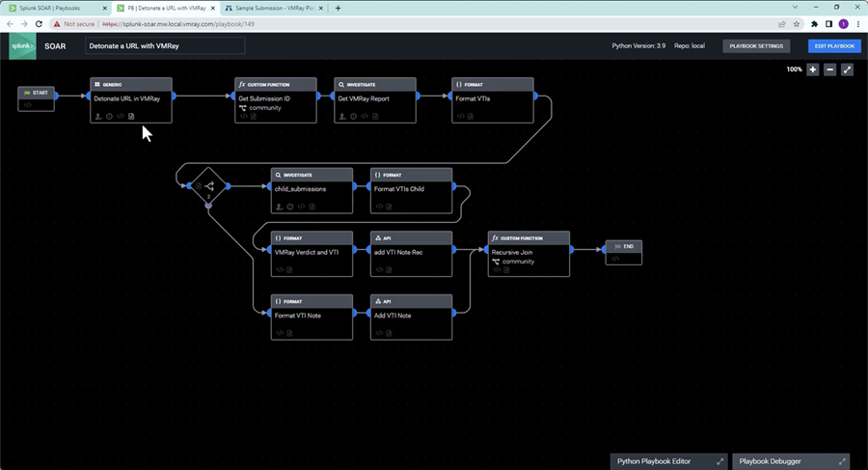Click person icon in Get VMRay Report block
868x470 pixels.
coord(342,117)
